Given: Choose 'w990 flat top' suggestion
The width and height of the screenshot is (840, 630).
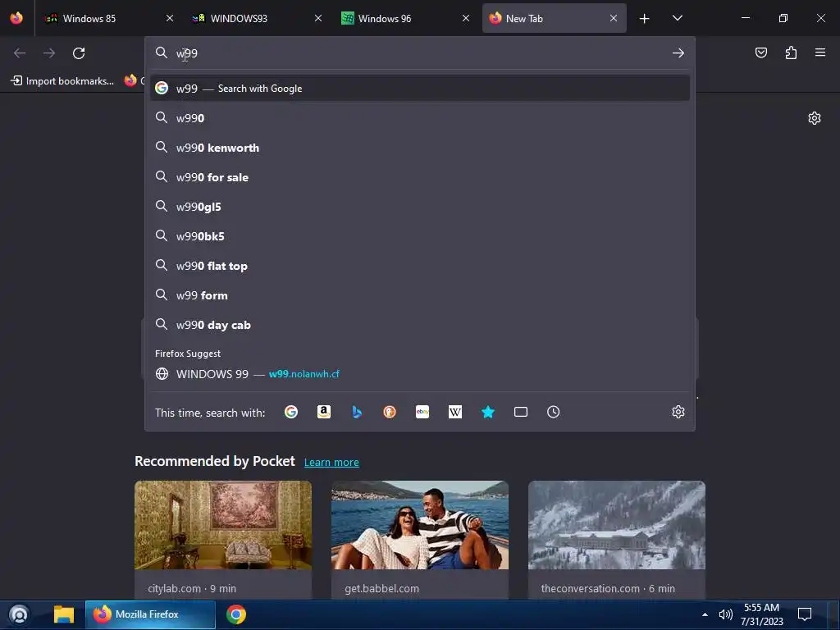Looking at the screenshot, I should click(420, 266).
